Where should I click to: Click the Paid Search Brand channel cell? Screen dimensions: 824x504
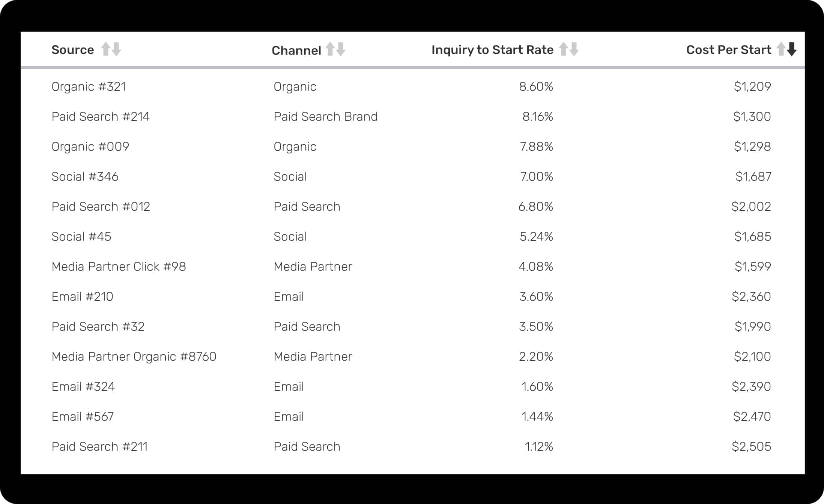pos(325,117)
